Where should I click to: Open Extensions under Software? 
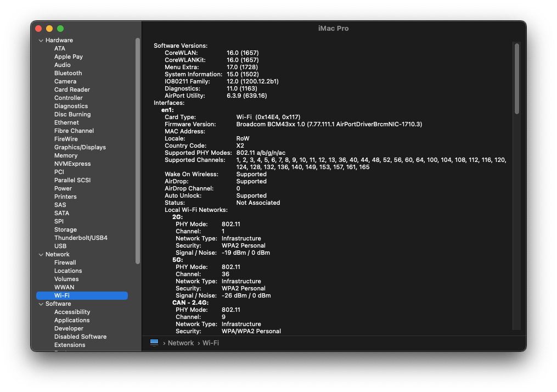tap(70, 345)
